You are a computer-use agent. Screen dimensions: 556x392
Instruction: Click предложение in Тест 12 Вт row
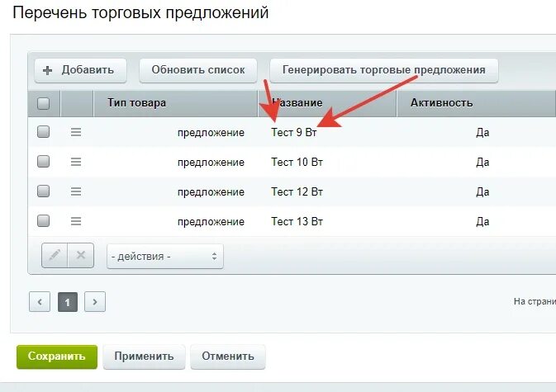[x=211, y=192]
